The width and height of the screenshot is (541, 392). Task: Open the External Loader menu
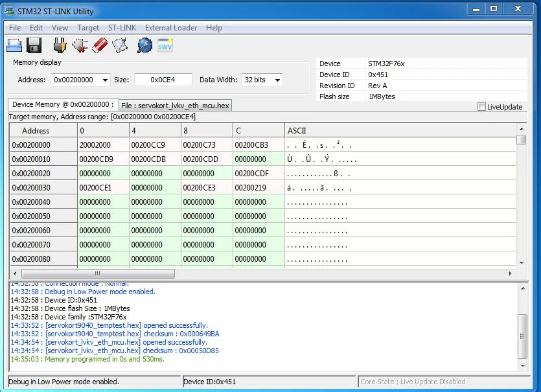click(x=171, y=28)
